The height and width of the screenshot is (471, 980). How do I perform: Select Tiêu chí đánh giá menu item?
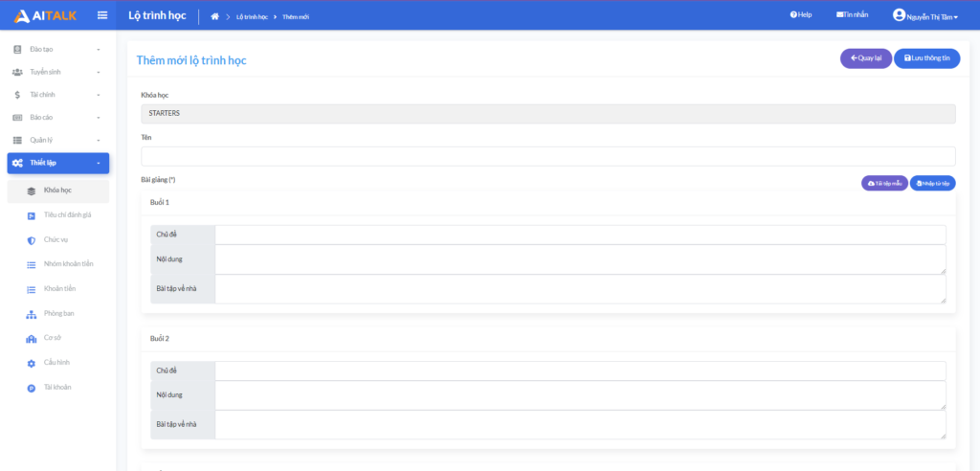point(67,214)
